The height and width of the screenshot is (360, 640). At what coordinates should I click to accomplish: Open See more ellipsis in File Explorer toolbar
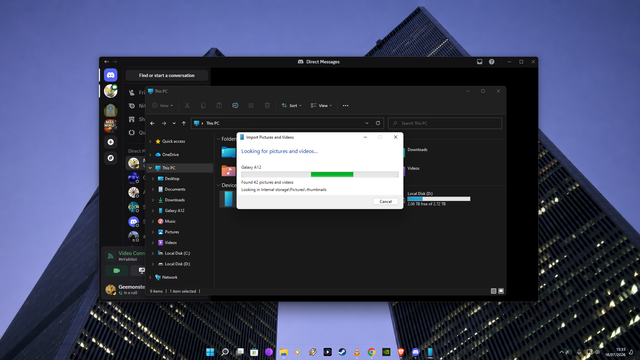coord(346,105)
